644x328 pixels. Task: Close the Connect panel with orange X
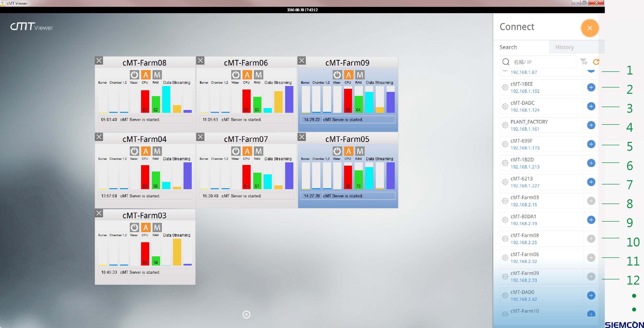(x=590, y=28)
